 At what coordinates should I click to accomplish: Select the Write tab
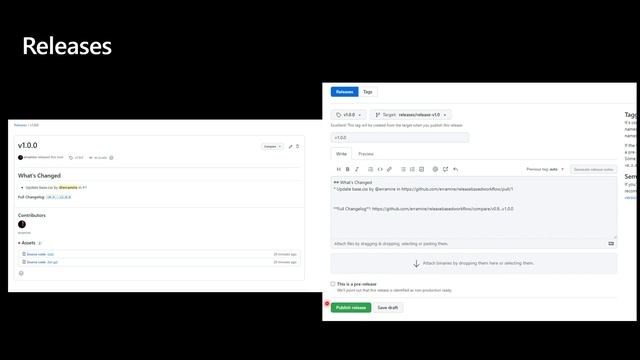click(x=341, y=154)
